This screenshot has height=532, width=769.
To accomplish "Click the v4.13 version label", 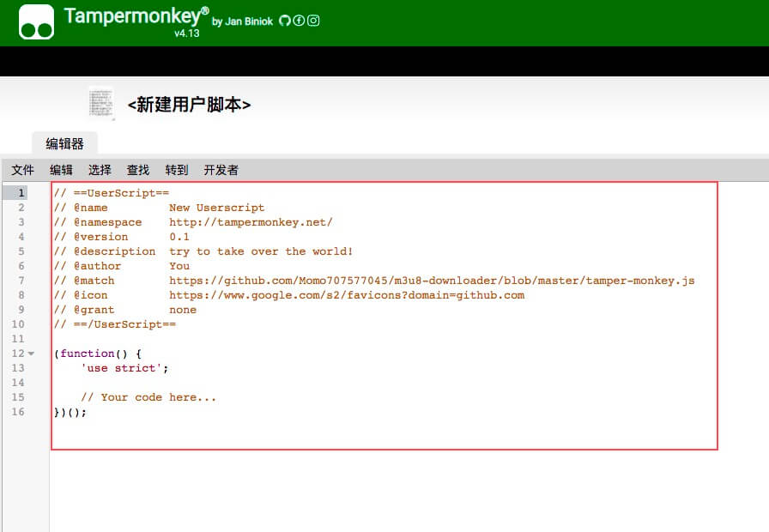I will [x=187, y=33].
